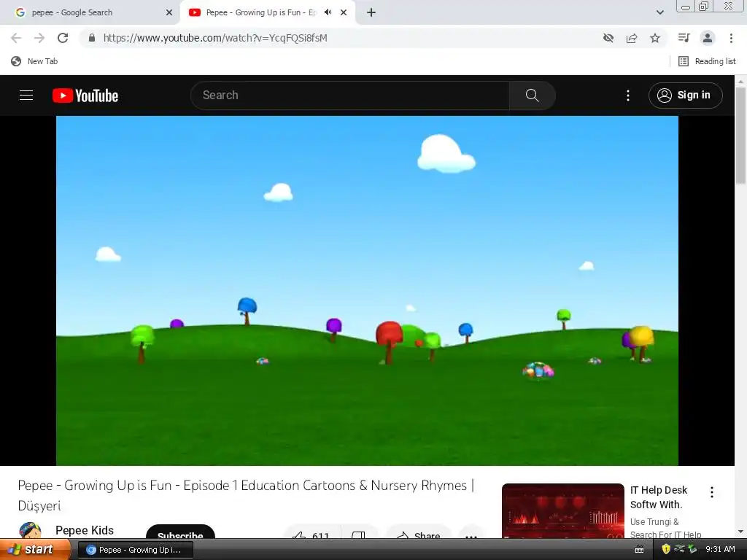Open the YouTube hamburger guide menu
The image size is (747, 560).
pos(26,96)
